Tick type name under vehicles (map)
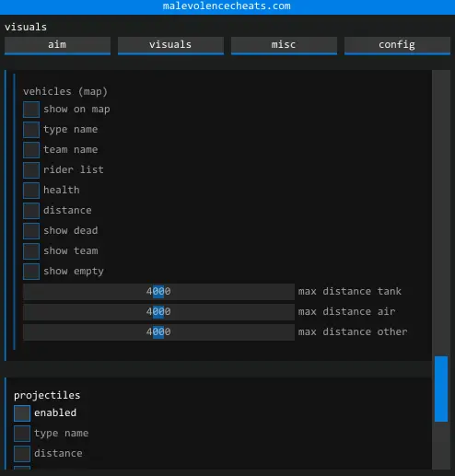455x476 pixels. (x=31, y=130)
